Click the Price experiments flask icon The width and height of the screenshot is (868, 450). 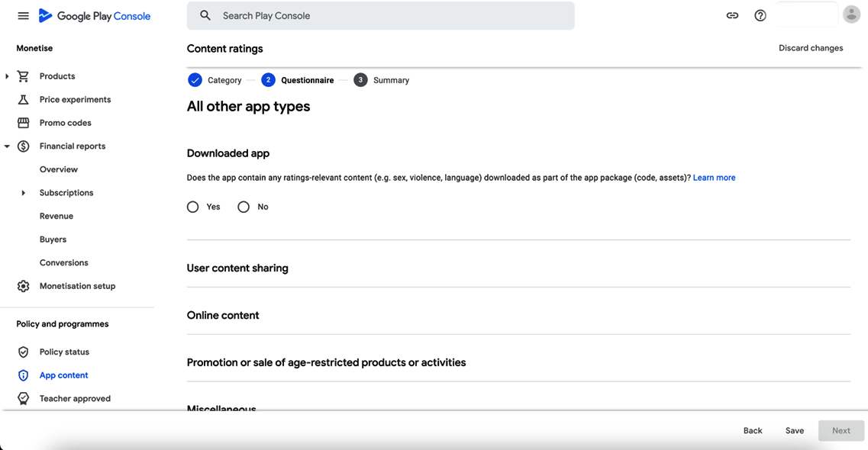coord(24,100)
